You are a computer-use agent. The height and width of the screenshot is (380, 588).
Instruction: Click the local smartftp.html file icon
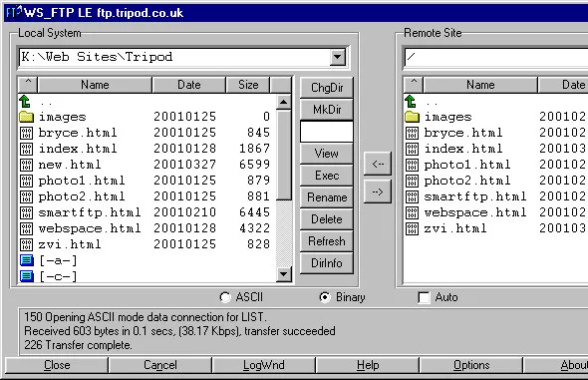(x=26, y=212)
